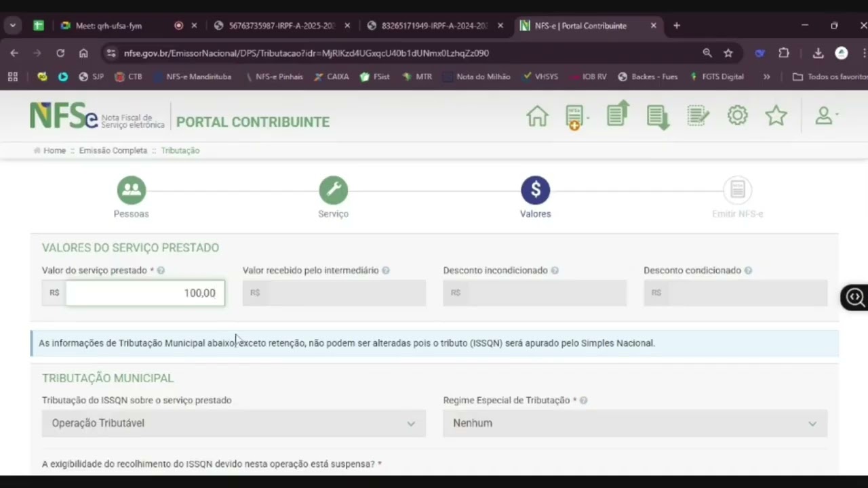The width and height of the screenshot is (868, 488).
Task: Open the FGTS Digital bookmark
Action: pos(717,77)
